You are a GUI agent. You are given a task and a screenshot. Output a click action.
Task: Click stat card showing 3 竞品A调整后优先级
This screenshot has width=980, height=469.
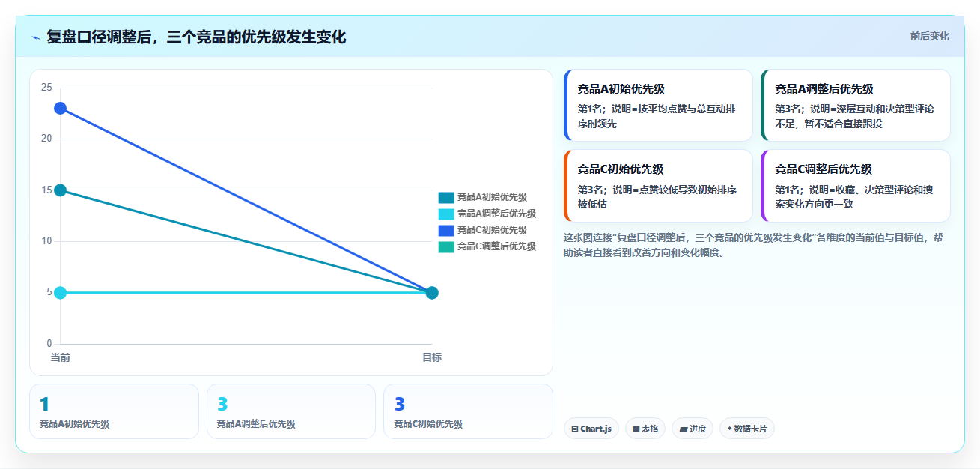[291, 411]
